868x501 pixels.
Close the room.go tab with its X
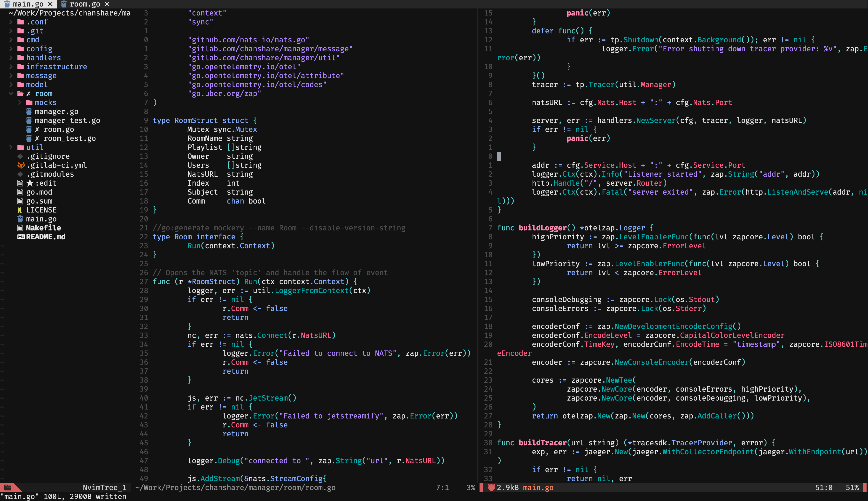(x=107, y=4)
